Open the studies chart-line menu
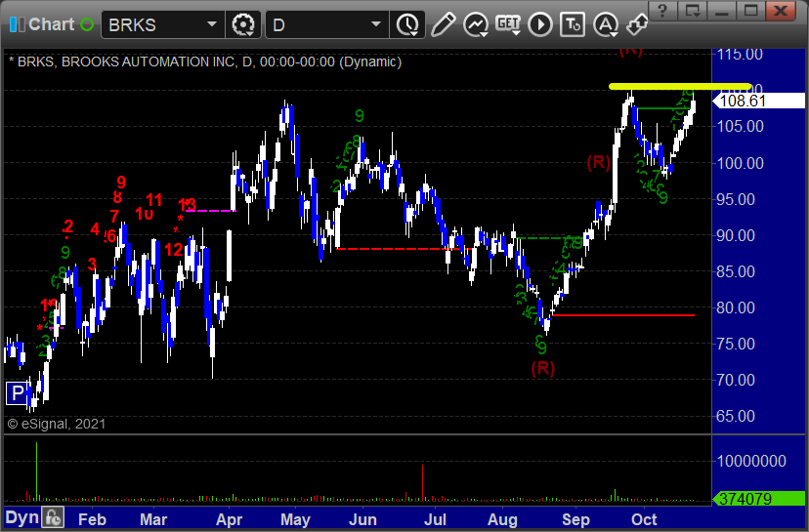 click(x=475, y=24)
